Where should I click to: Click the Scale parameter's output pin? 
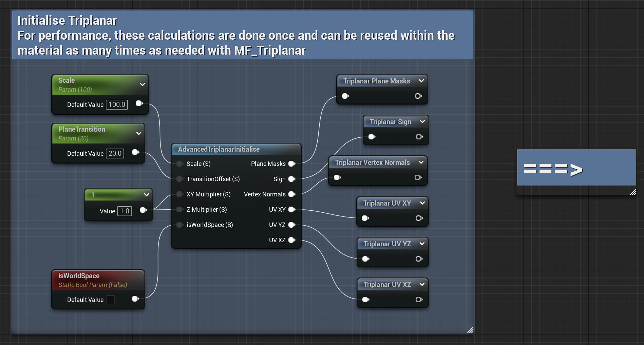139,103
